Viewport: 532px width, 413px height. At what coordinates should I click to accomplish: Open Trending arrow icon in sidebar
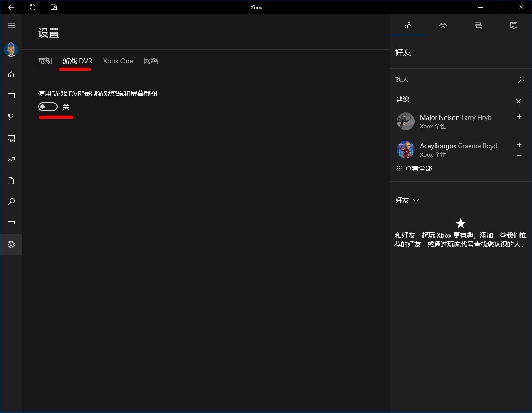click(11, 159)
